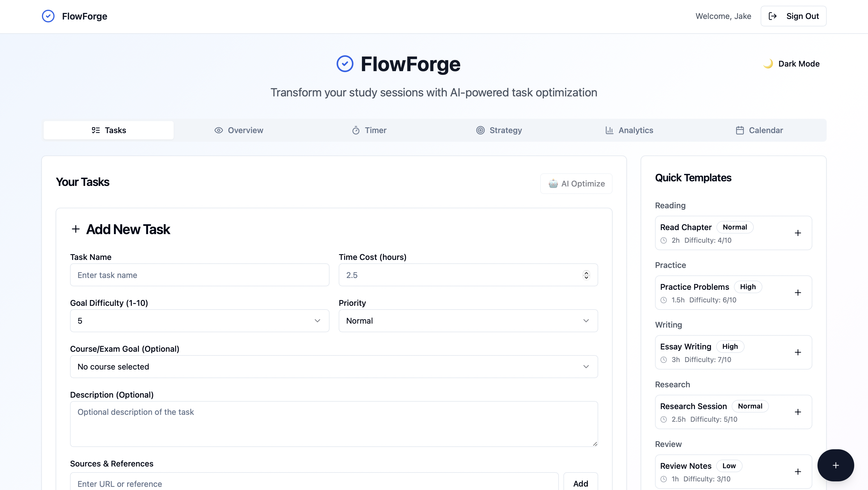Click into the Description text area
The image size is (868, 490).
tap(334, 424)
